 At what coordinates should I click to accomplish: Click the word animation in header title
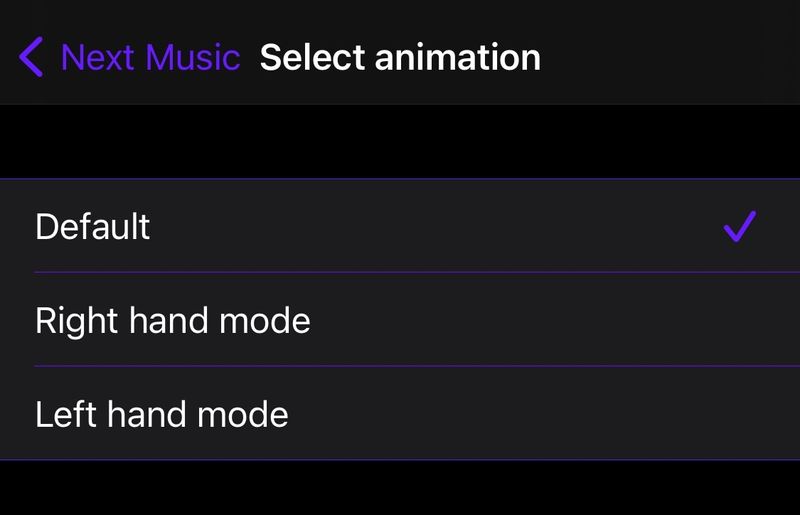pos(458,57)
